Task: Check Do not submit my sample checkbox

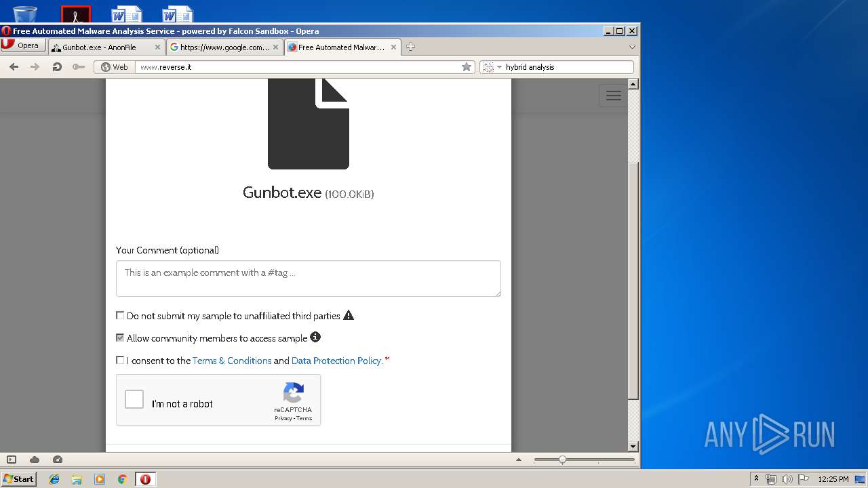Action: 120,315
